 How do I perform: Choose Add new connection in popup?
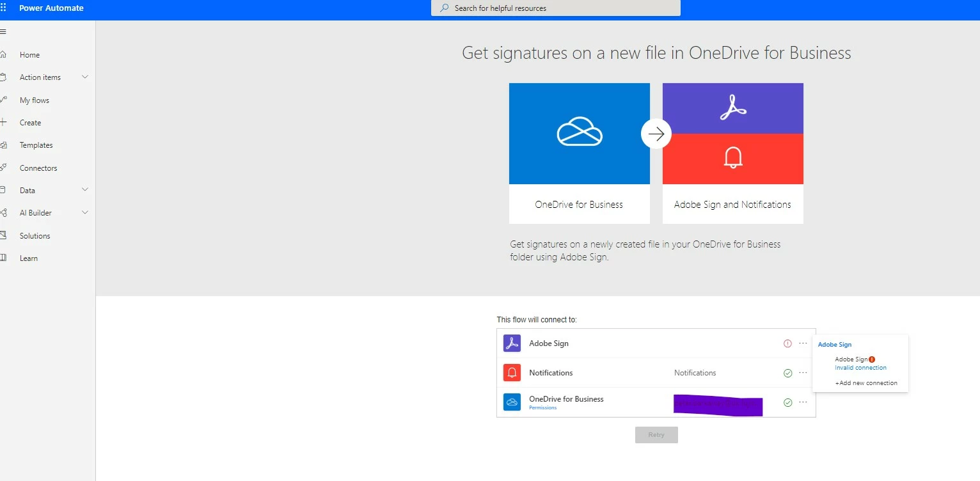point(866,383)
